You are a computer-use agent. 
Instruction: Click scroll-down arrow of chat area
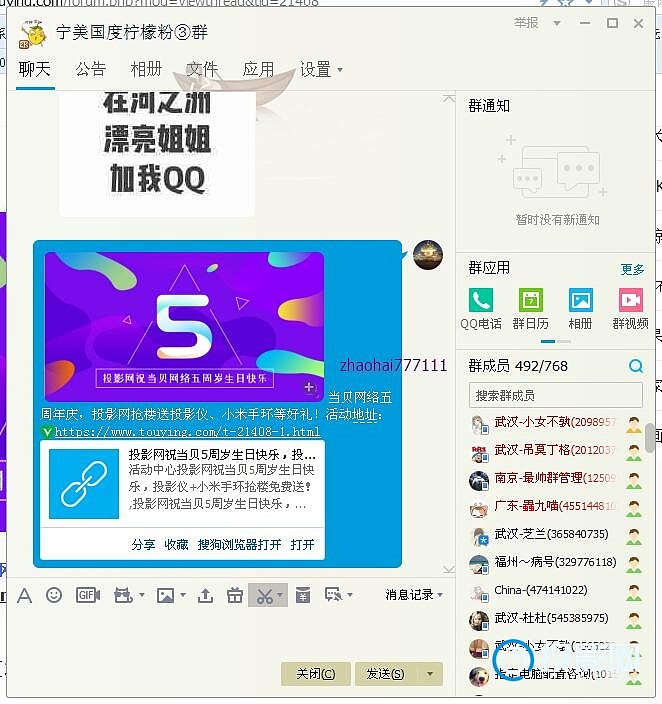[448, 569]
